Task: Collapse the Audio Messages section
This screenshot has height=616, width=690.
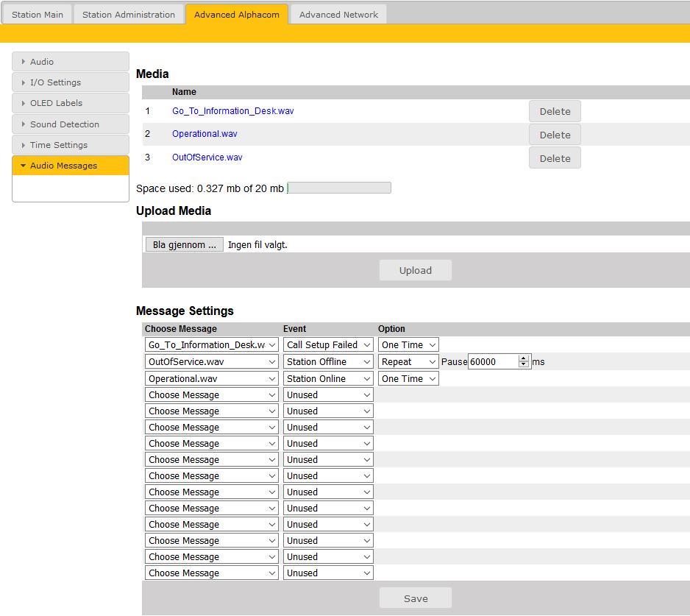Action: point(71,166)
